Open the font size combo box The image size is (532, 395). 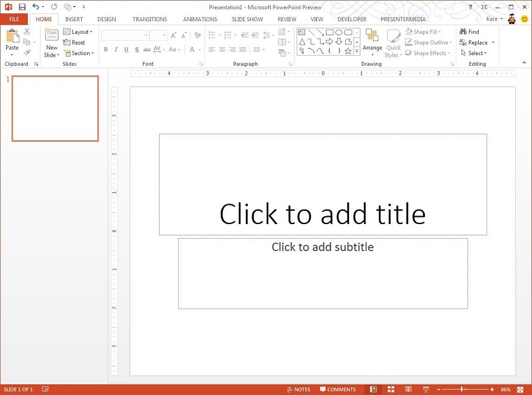click(158, 35)
